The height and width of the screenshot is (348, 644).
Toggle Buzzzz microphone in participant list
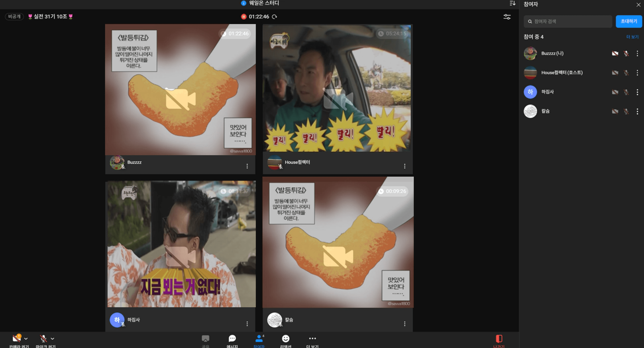point(626,53)
